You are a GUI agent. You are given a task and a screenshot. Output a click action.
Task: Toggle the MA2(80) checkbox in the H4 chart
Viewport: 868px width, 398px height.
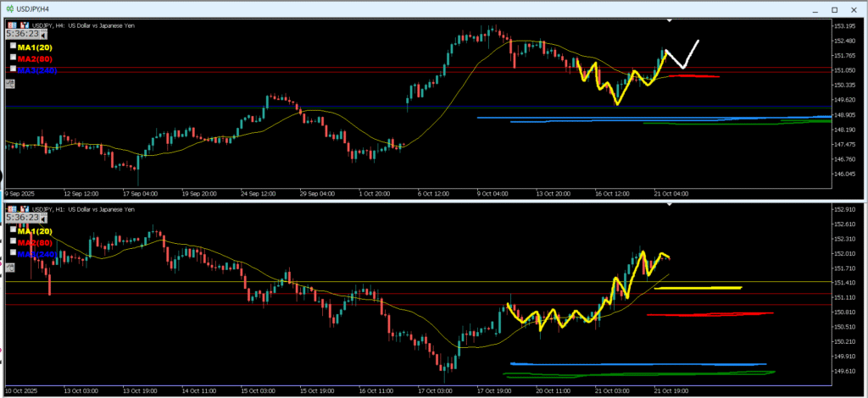coord(13,58)
